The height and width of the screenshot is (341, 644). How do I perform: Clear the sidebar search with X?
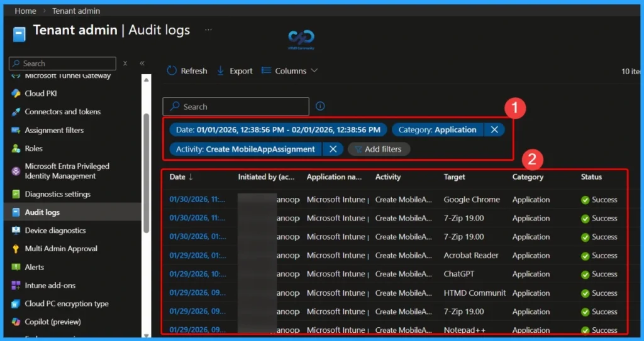click(125, 63)
